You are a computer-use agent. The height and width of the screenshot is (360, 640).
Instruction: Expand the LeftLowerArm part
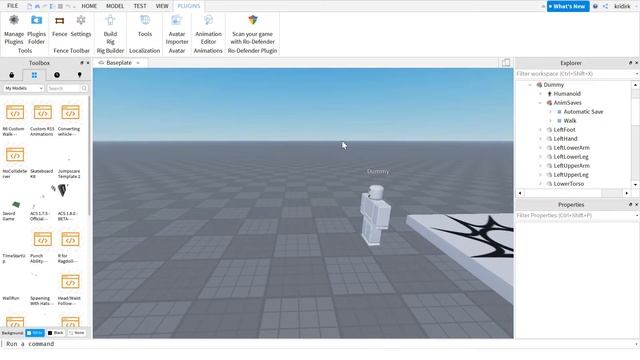(540, 147)
